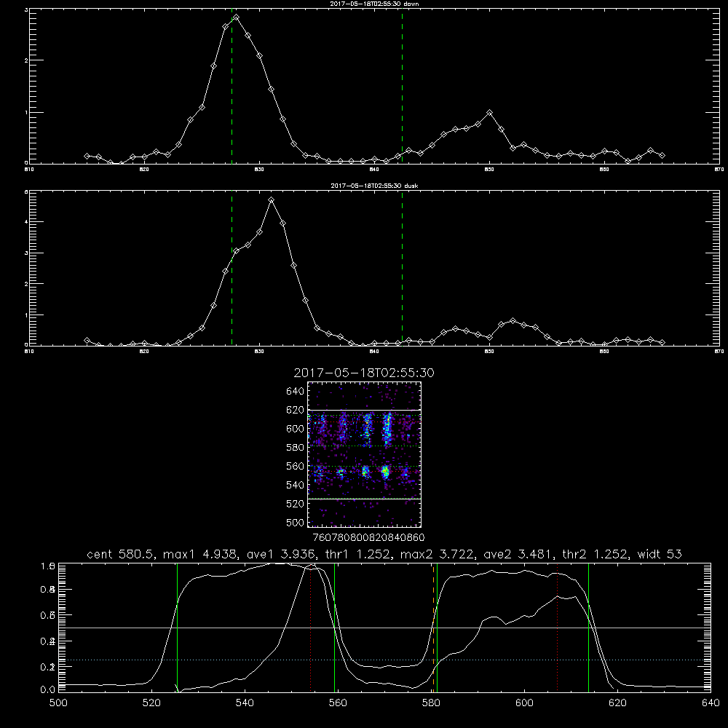Click the secondary dawn peak diamond near value 1
This screenshot has height=728, width=728.
tap(489, 112)
